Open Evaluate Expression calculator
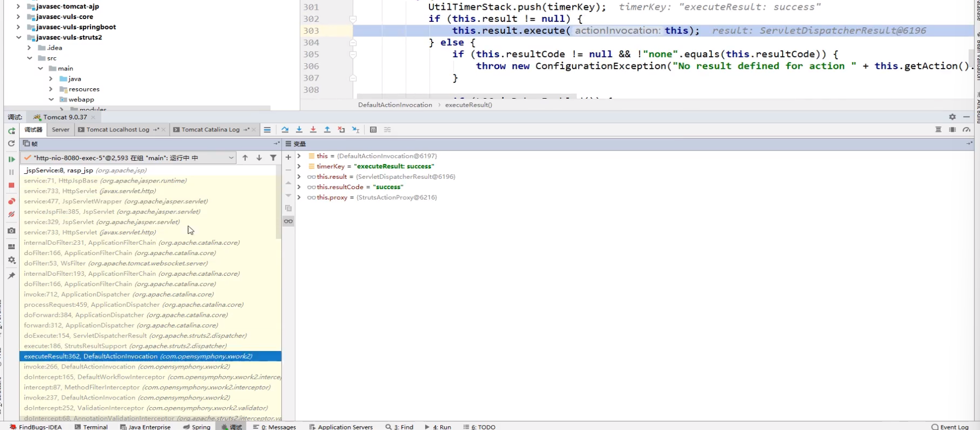The image size is (980, 430). tap(373, 130)
